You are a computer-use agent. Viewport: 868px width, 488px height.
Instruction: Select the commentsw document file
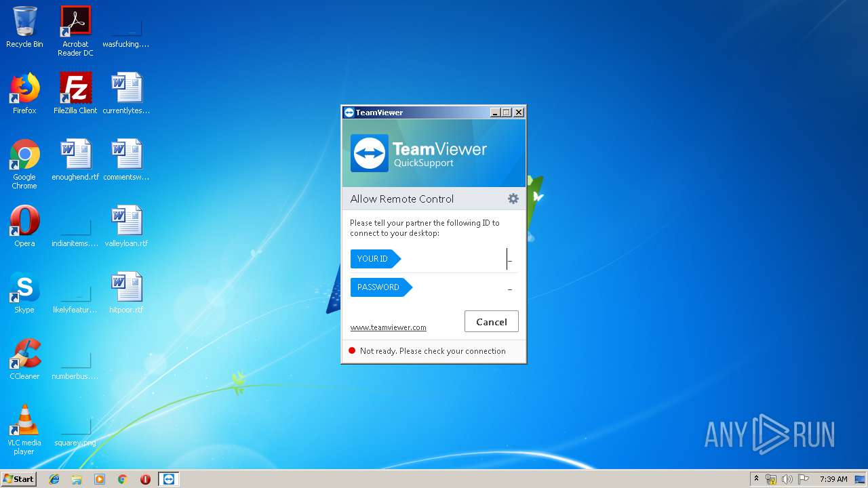click(126, 160)
